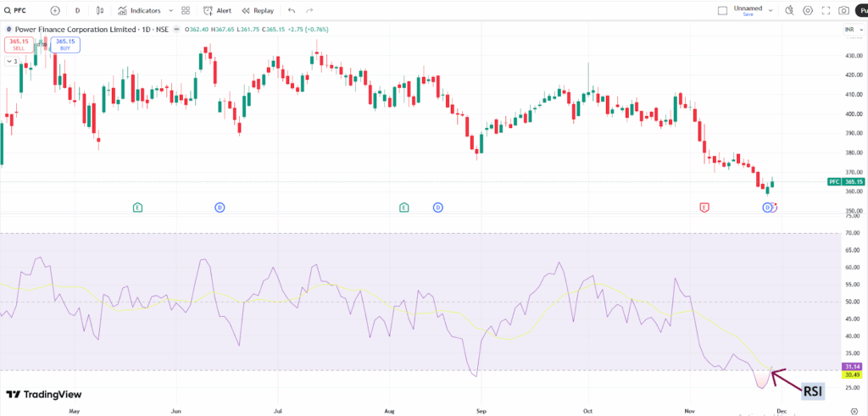Click the add symbol plus icon

(x=55, y=11)
